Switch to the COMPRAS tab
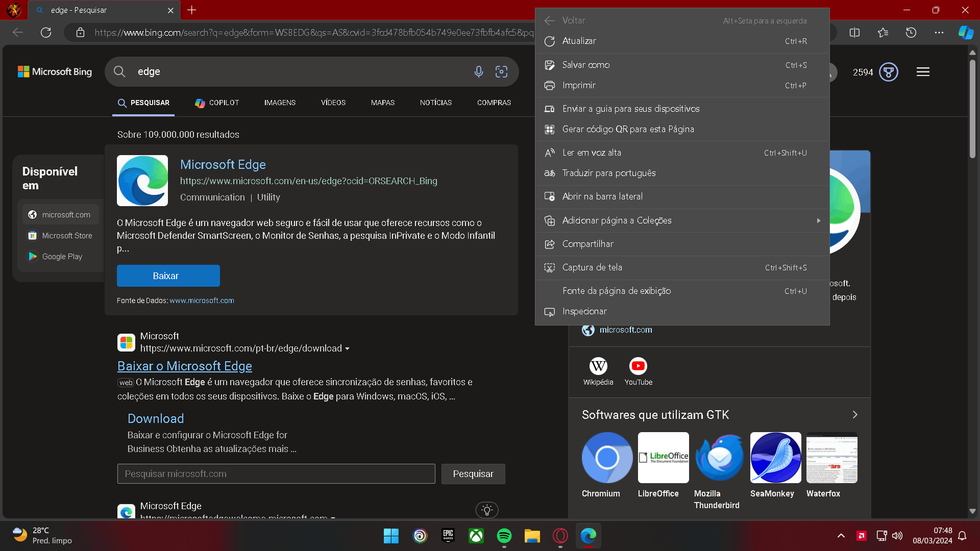The width and height of the screenshot is (980, 551). click(x=494, y=103)
